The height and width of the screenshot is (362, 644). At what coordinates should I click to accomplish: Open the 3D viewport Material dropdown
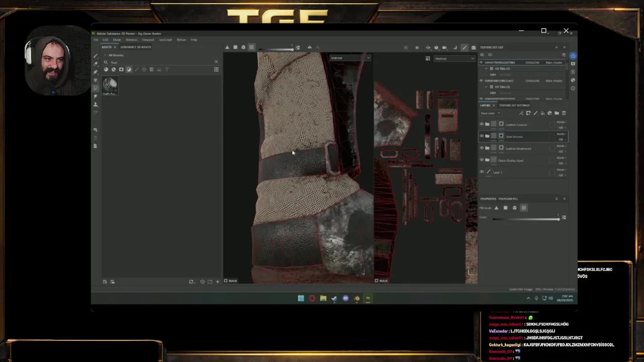(350, 58)
